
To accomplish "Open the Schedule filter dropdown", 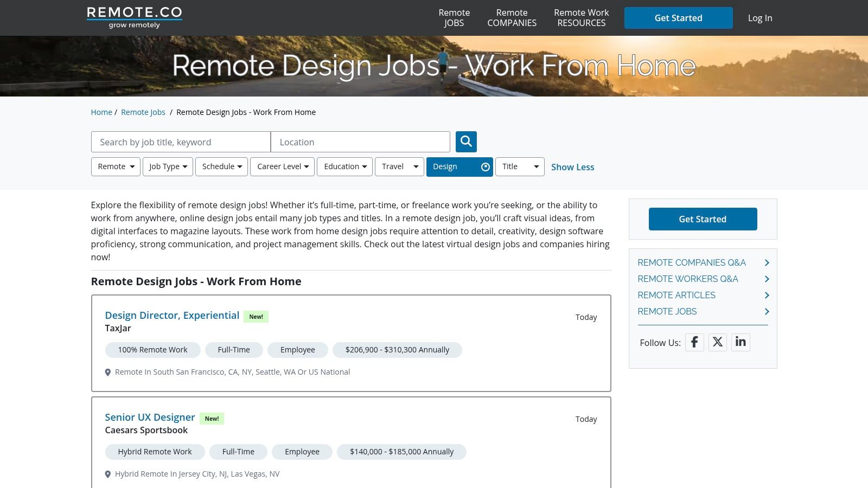I will [x=221, y=166].
